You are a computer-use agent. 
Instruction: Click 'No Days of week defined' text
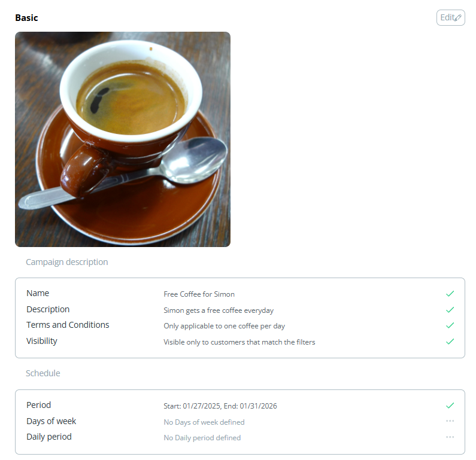pos(204,422)
